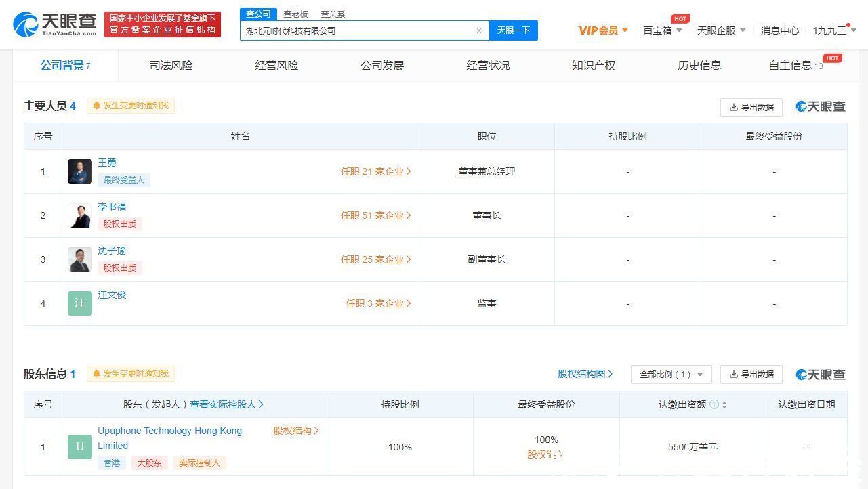Expand the 百宝箱 menu

(x=663, y=30)
